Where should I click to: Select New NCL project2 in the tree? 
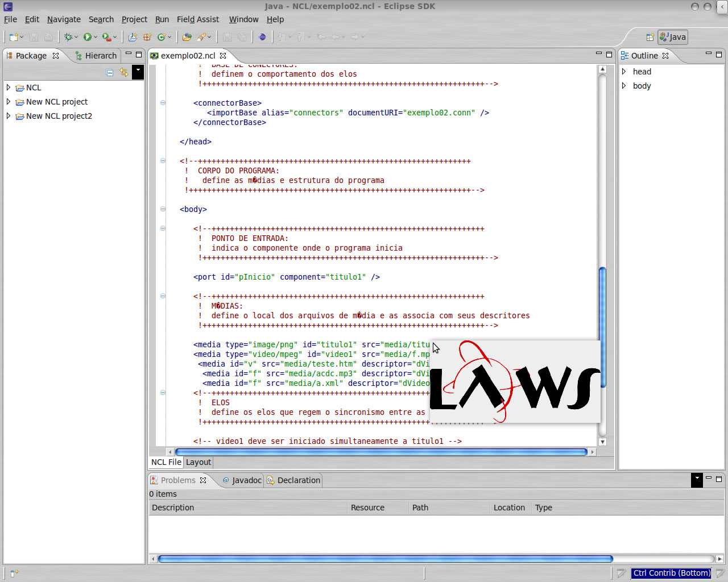tap(59, 116)
